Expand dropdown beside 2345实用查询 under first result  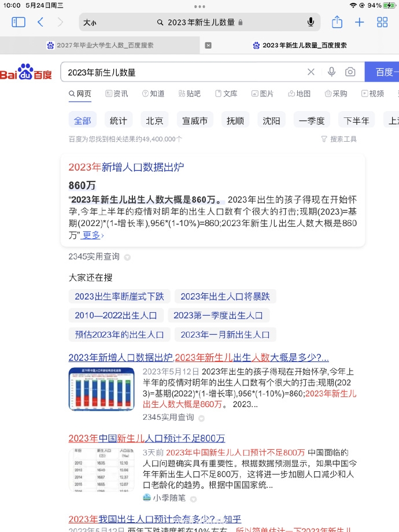pos(202,418)
